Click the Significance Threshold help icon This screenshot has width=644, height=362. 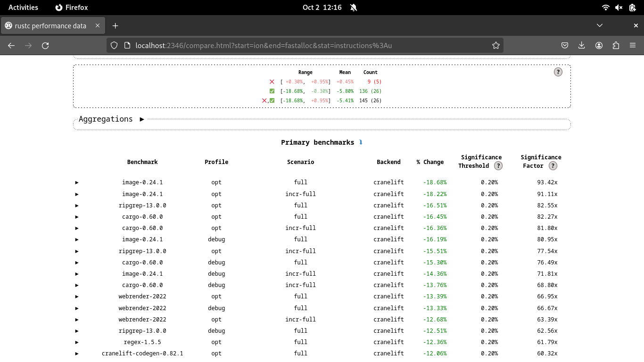pos(498,166)
